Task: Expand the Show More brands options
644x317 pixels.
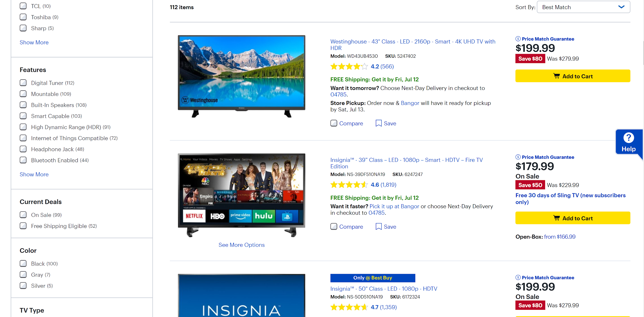Action: pyautogui.click(x=34, y=42)
